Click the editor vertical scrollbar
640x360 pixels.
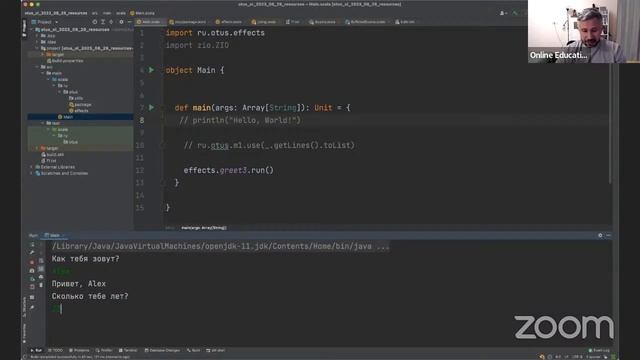tap(610, 122)
